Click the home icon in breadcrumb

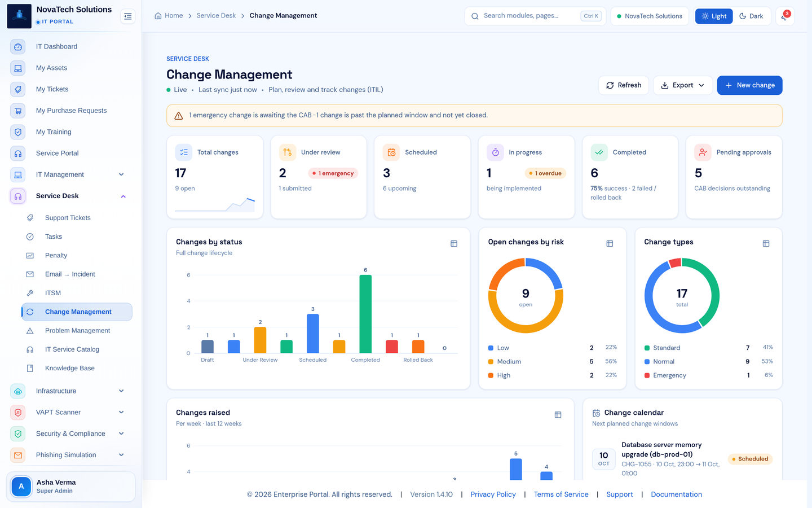tap(158, 16)
